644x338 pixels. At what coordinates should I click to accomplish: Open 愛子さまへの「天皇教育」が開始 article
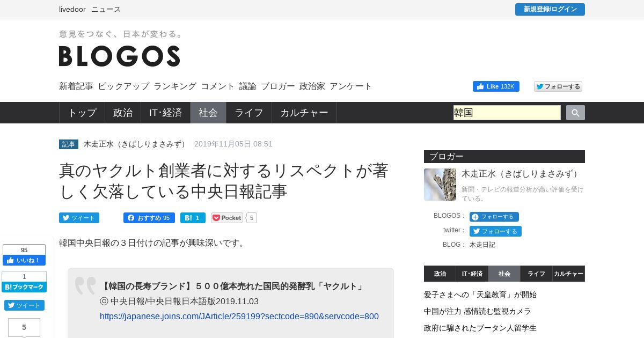click(480, 295)
